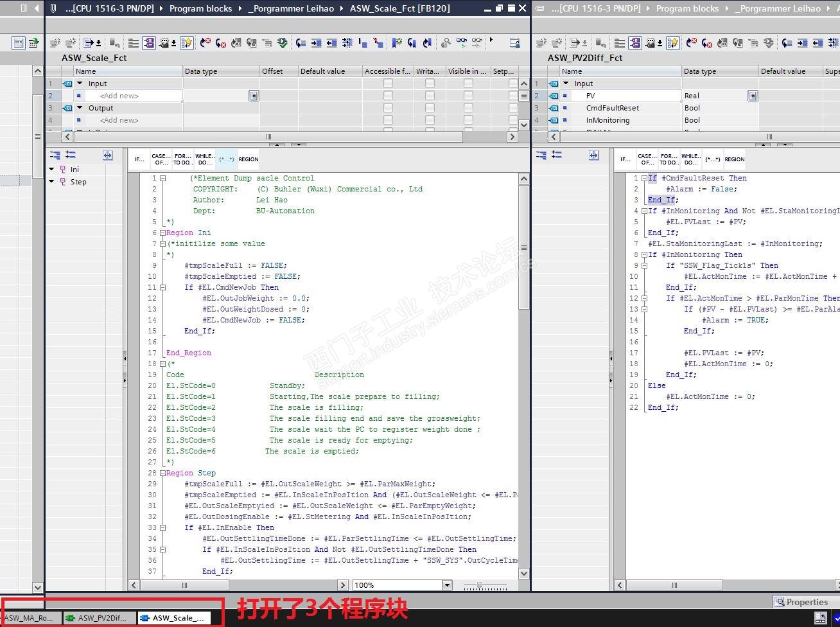Collapse the Input section in ASW_Scale_Fct interface

(80, 84)
